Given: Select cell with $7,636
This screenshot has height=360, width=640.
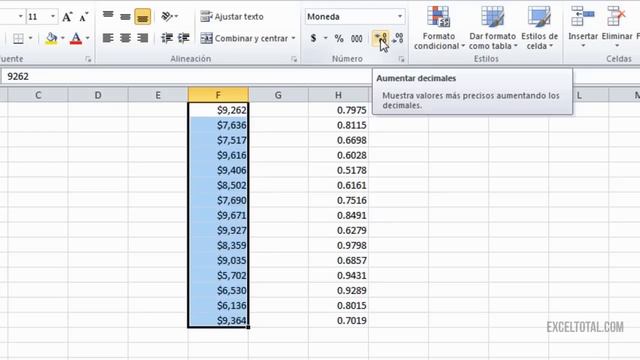Looking at the screenshot, I should coord(218,125).
